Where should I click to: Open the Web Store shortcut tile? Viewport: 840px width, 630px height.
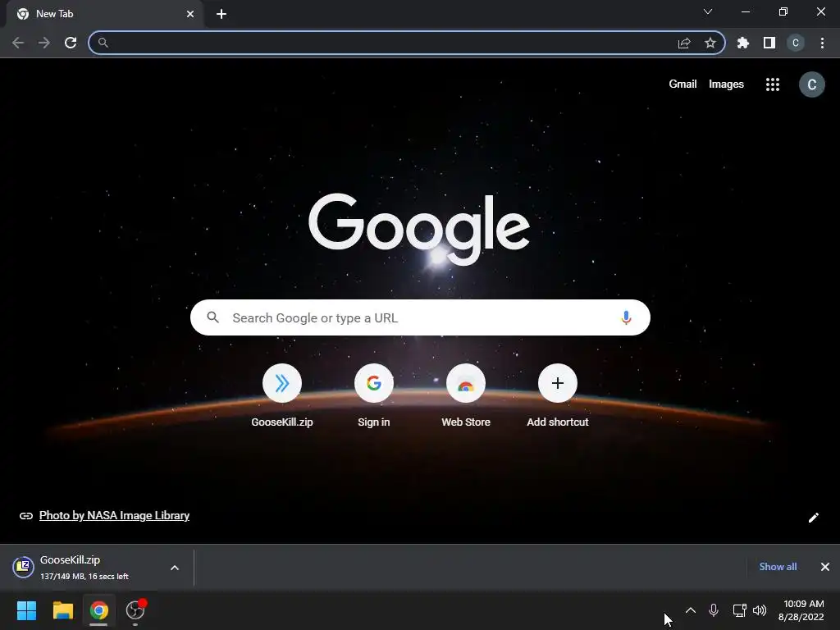click(x=466, y=395)
